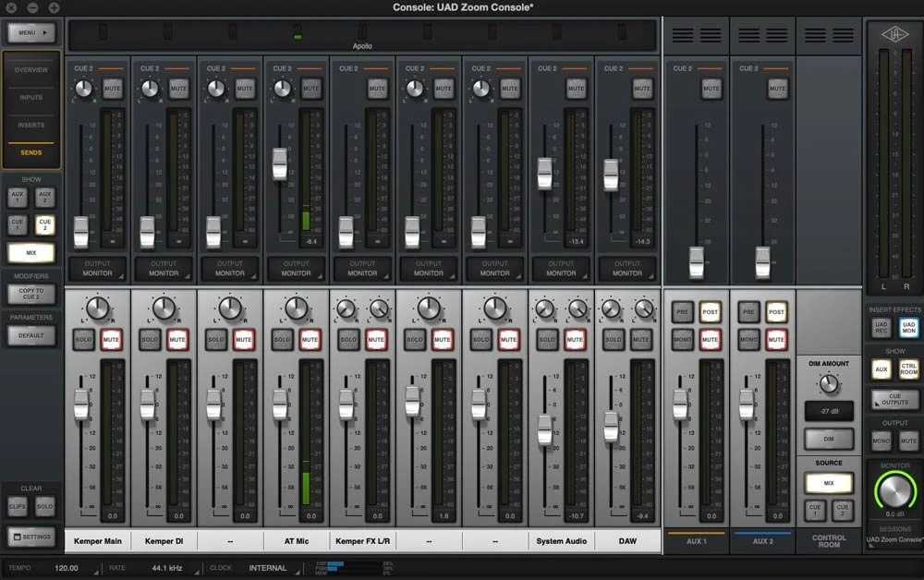Mute the System Audio channel
924x580 pixels.
[575, 340]
